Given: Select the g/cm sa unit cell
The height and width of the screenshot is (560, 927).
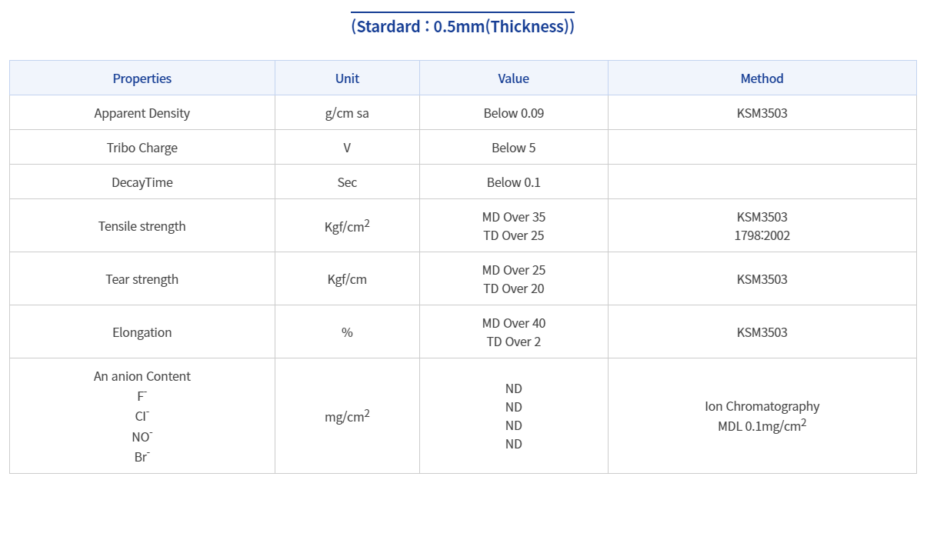Looking at the screenshot, I should pyautogui.click(x=347, y=113).
